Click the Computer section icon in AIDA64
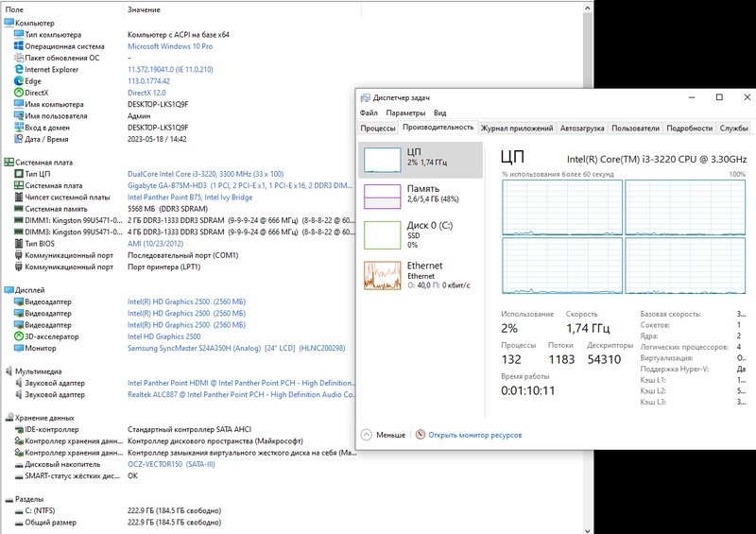Viewport: 756px width, 534px height. [x=9, y=23]
